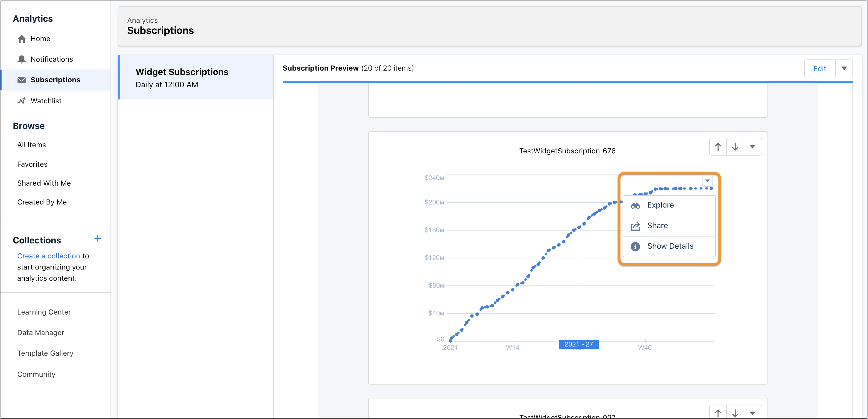Click the Notifications bell icon

click(22, 59)
